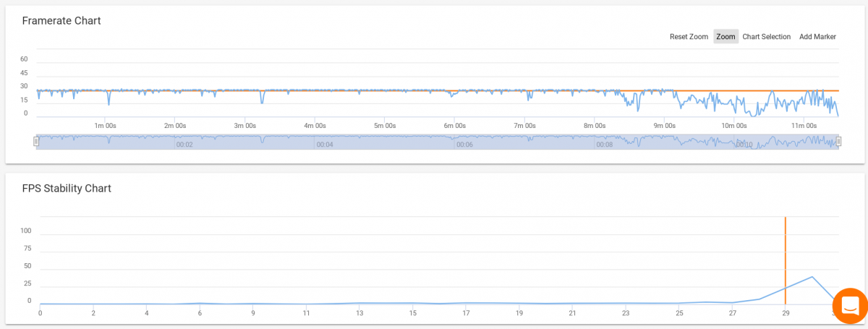Click the 11m 00s time axis label
Viewport: 868px width, 329px height.
[804, 125]
